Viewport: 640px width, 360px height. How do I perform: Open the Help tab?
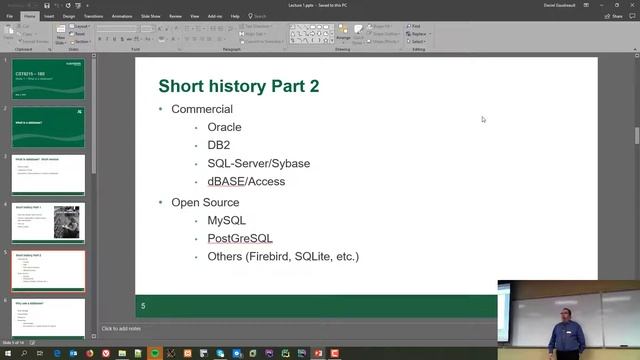[x=235, y=16]
